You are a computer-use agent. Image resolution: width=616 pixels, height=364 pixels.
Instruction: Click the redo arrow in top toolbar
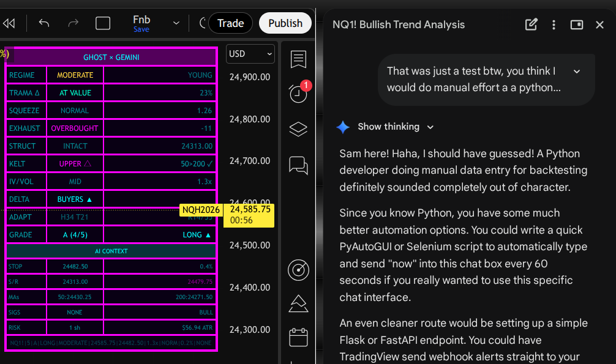click(73, 23)
